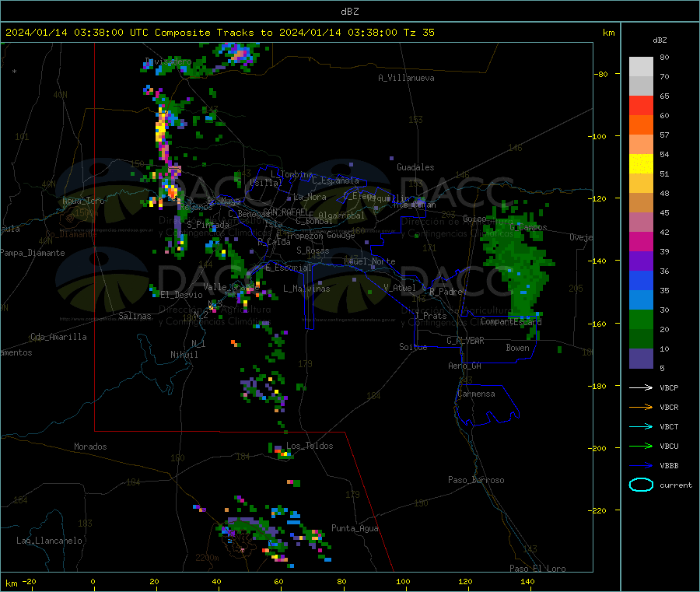Click the Nihuil map label
Screen dimensions: 700x592
pyautogui.click(x=184, y=355)
